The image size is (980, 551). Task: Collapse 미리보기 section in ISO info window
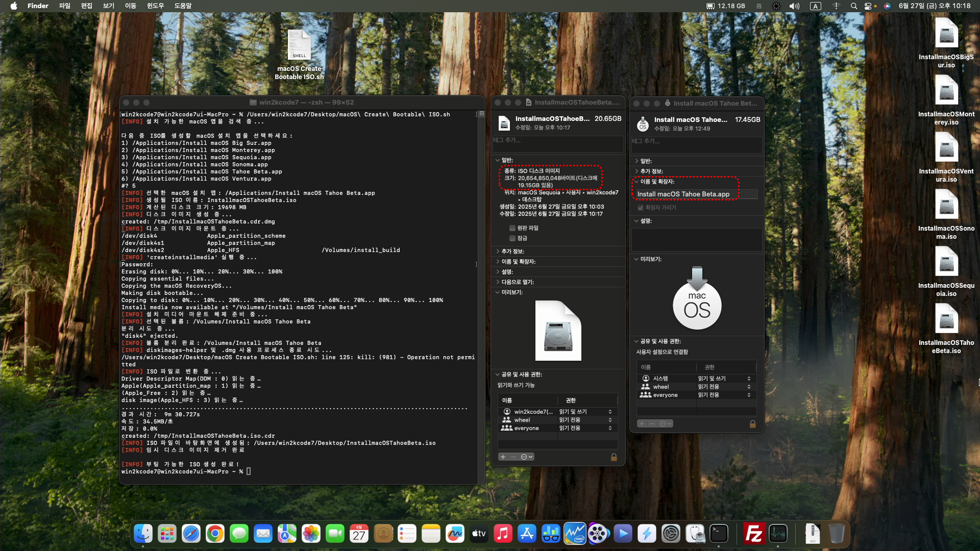498,292
